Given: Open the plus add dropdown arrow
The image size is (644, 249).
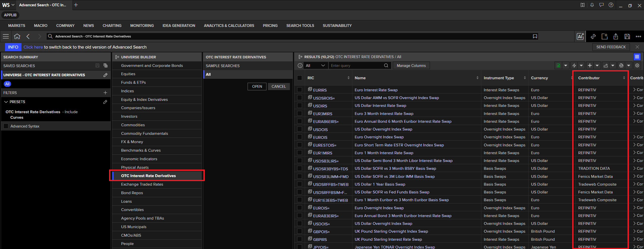Looking at the screenshot, I should click(597, 66).
